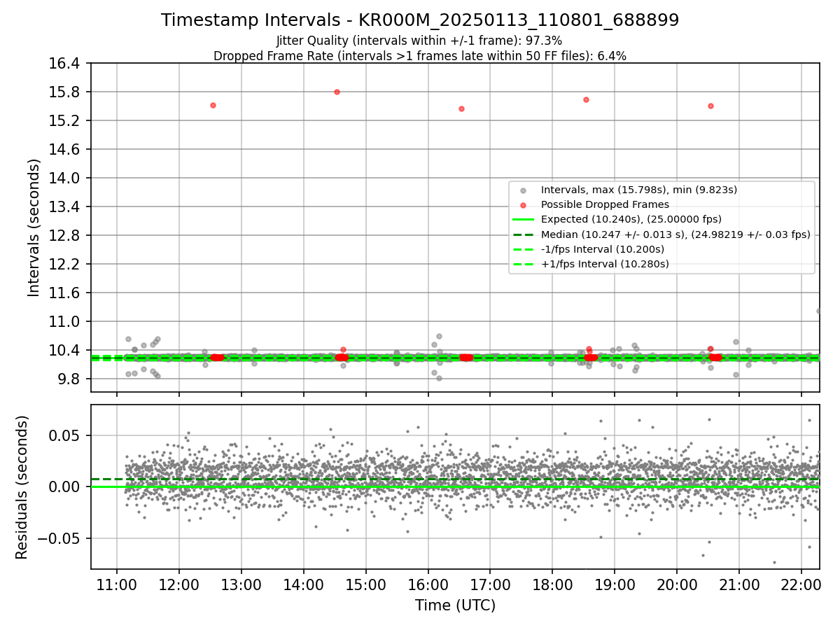Click the 14:00 x-axis tick label
Screen dimensions: 840x630
[x=303, y=584]
